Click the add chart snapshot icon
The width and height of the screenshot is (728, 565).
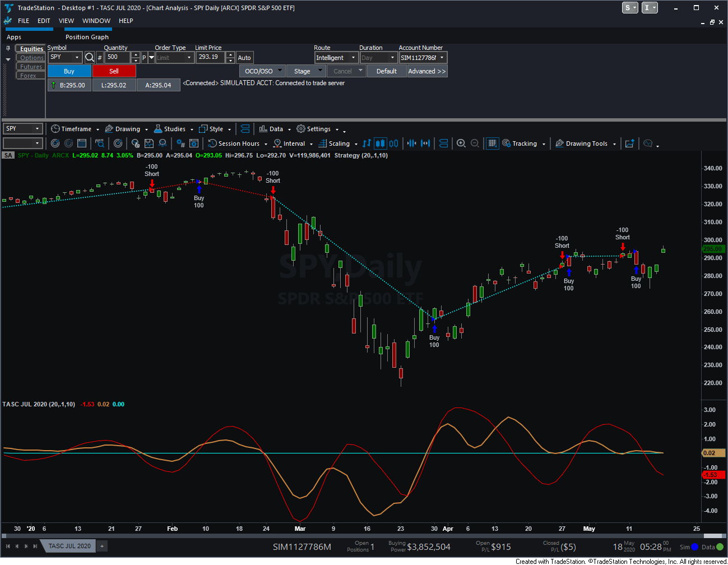[629, 143]
